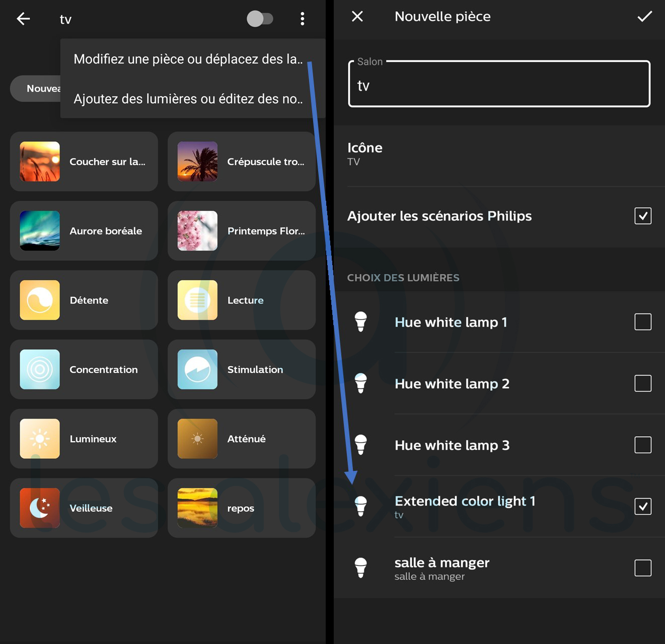
Task: Toggle the tv room power switch
Action: (260, 19)
